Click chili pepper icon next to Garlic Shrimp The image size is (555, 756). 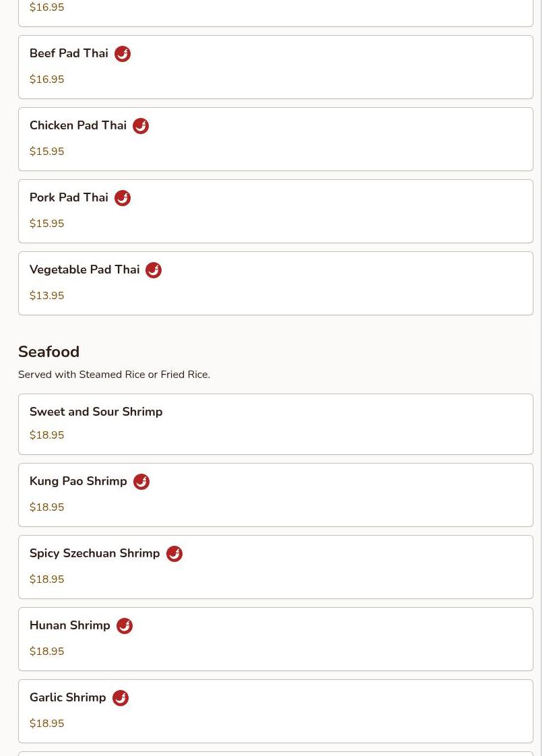[x=121, y=698]
